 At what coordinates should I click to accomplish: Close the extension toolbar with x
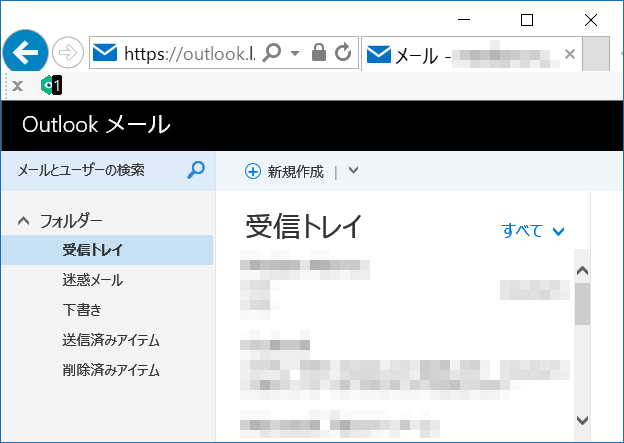click(x=17, y=86)
